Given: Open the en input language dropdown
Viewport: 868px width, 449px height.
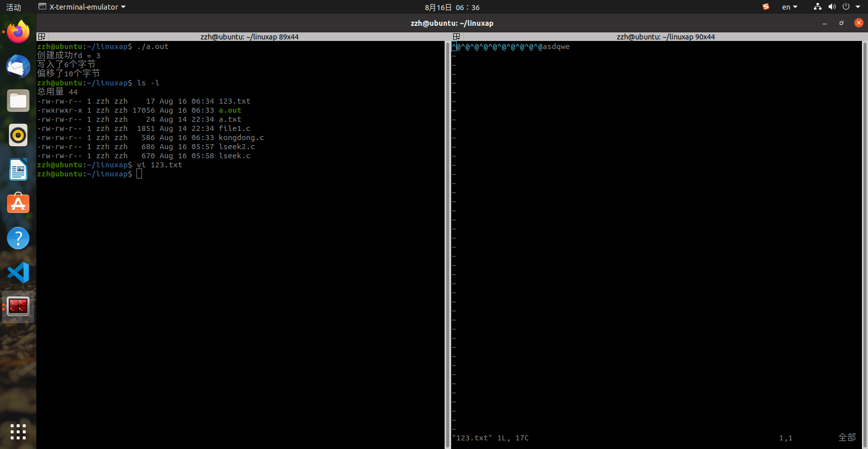Looking at the screenshot, I should point(790,7).
